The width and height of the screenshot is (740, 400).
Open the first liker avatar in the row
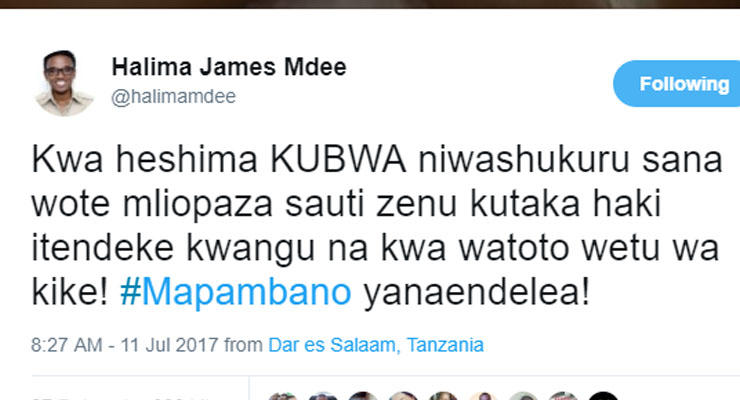(x=283, y=396)
